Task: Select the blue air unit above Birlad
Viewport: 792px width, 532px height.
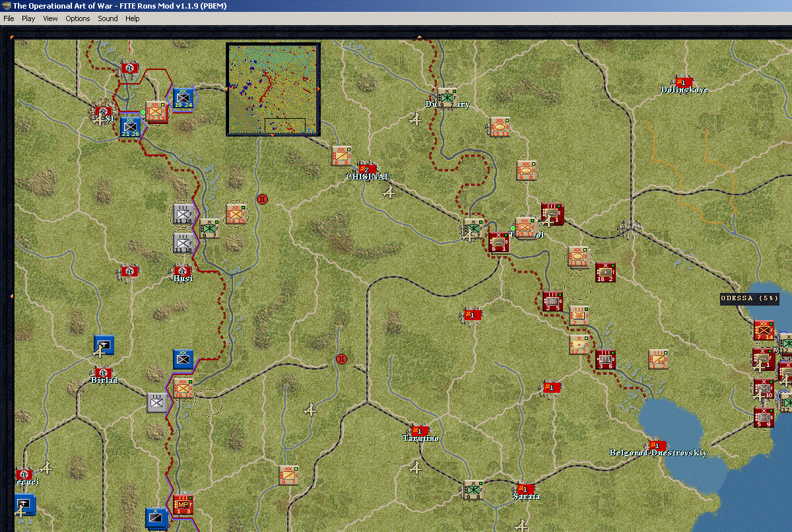Action: 104,345
